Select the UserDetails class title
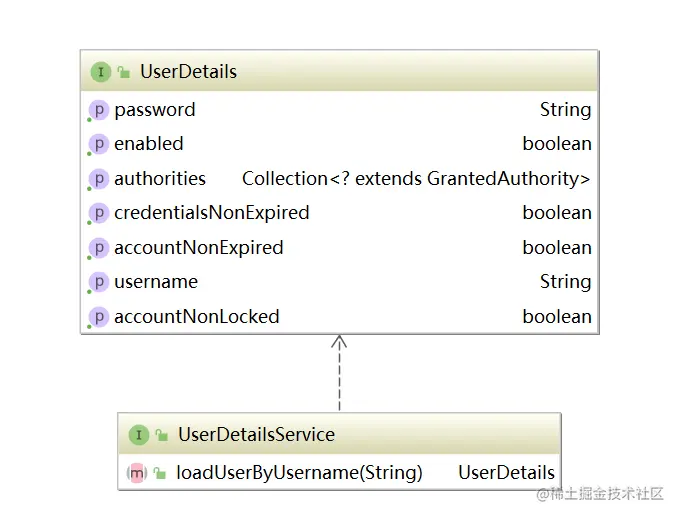This screenshot has height=517, width=679. coord(188,72)
